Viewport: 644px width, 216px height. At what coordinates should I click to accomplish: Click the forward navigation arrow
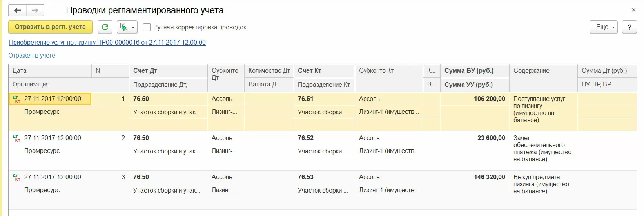point(35,11)
